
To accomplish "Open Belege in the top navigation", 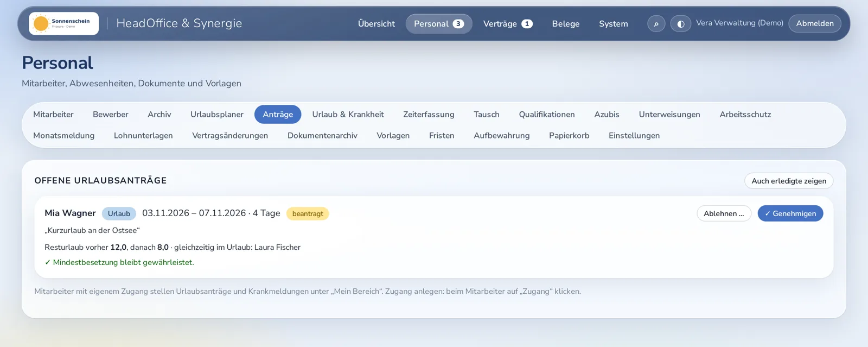I will point(566,24).
